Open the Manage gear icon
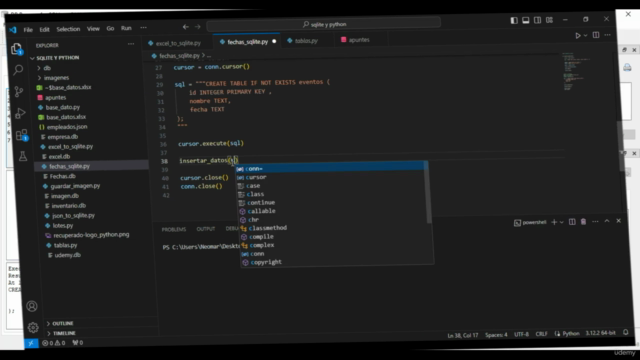Viewport: 640px width, 360px height. click(x=33, y=327)
